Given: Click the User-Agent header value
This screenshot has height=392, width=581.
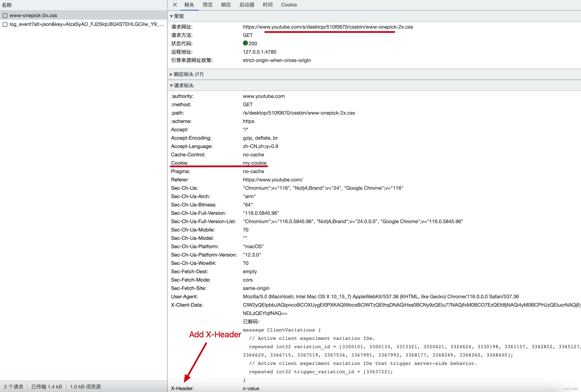Looking at the screenshot, I should click(x=381, y=296).
